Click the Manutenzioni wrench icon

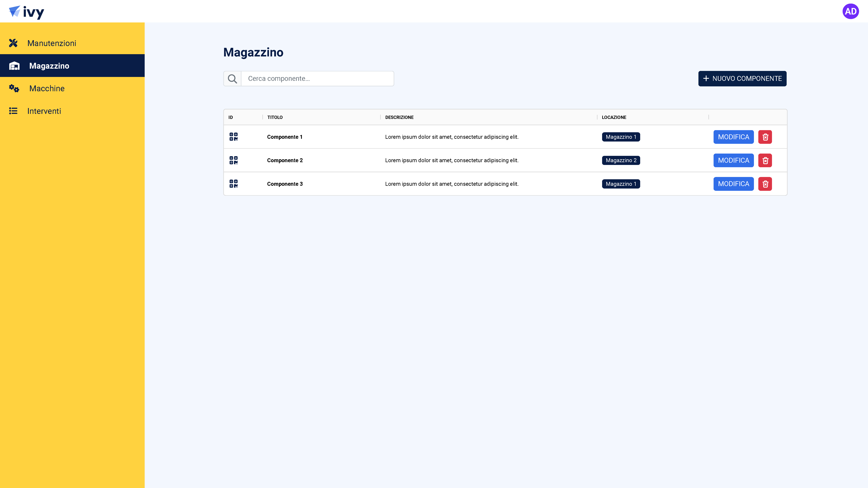13,43
